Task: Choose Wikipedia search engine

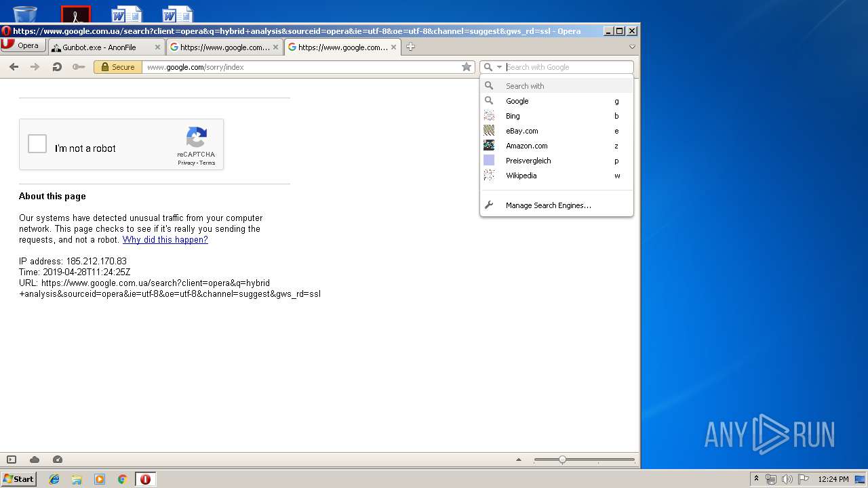Action: 556,176
